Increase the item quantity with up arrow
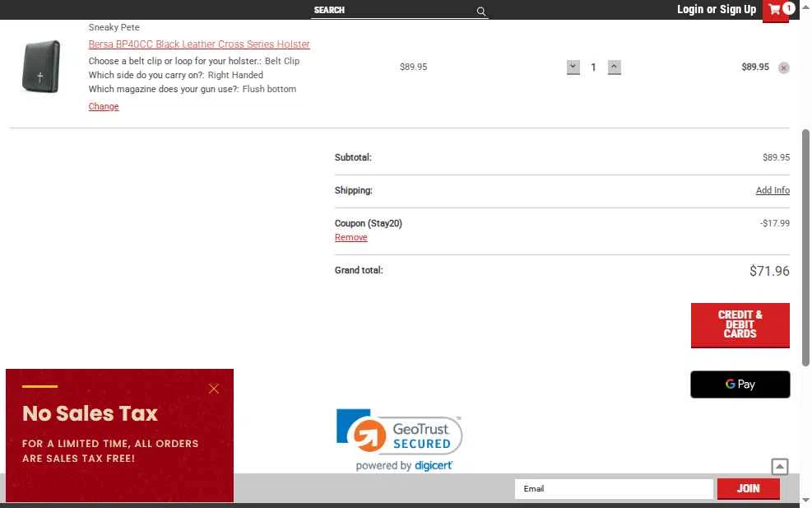The image size is (812, 508). [x=615, y=67]
